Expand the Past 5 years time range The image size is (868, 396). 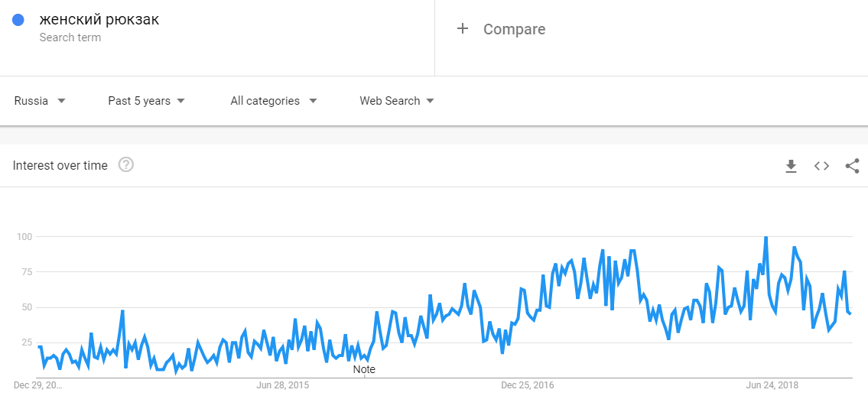146,101
